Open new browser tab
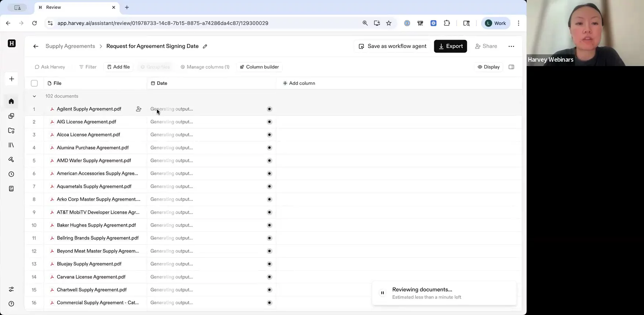 pyautogui.click(x=127, y=7)
